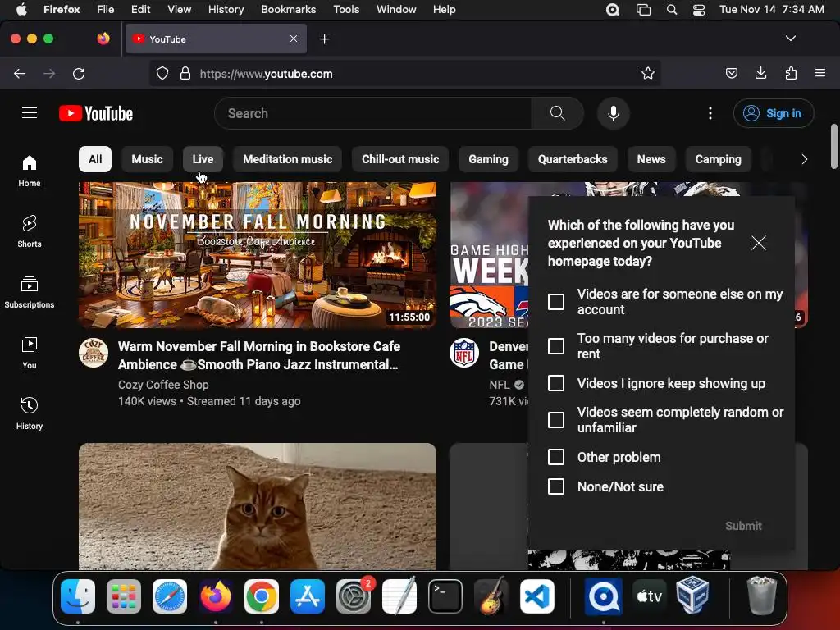Check 'Videos I ignore keep showing up'
The image size is (840, 630).
pos(556,383)
